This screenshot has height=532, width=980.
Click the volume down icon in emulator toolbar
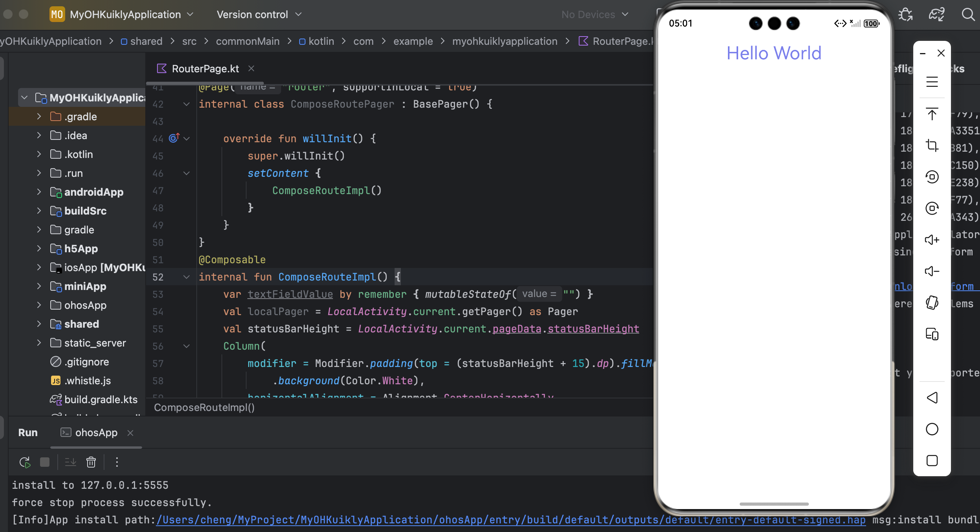coord(932,271)
